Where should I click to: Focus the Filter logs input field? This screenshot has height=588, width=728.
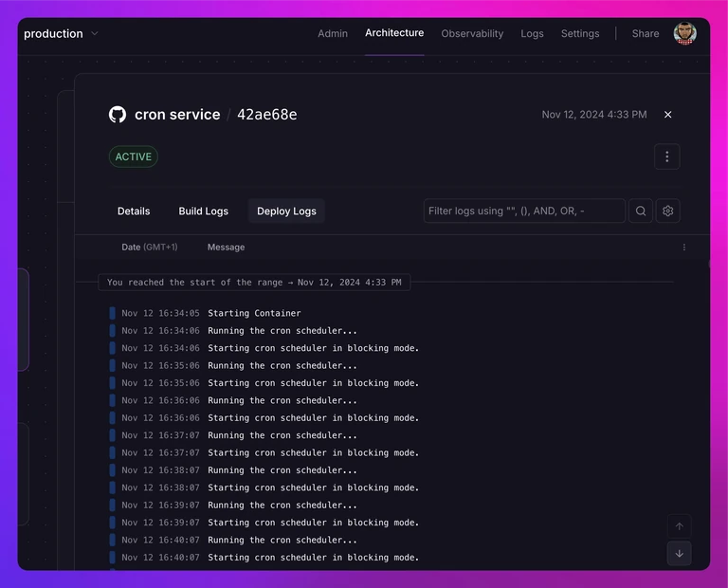click(x=524, y=211)
